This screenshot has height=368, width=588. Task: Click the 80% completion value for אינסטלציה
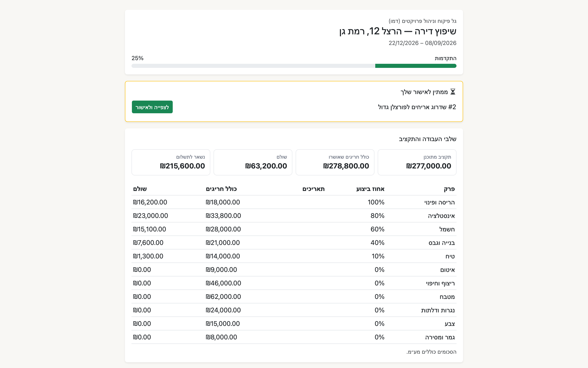(x=377, y=216)
